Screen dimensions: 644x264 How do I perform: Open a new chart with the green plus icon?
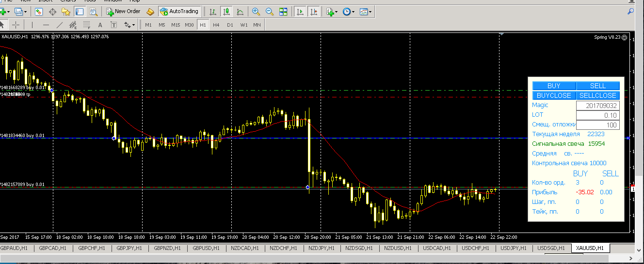(x=2, y=11)
